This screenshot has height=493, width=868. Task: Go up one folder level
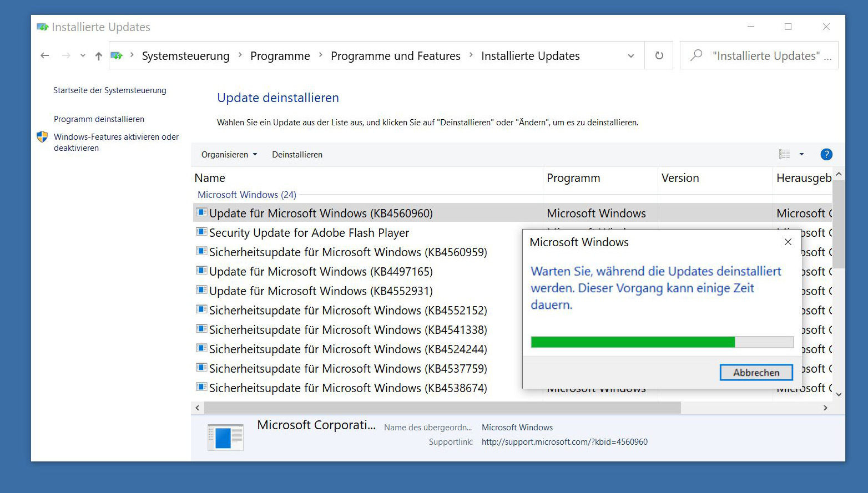99,55
